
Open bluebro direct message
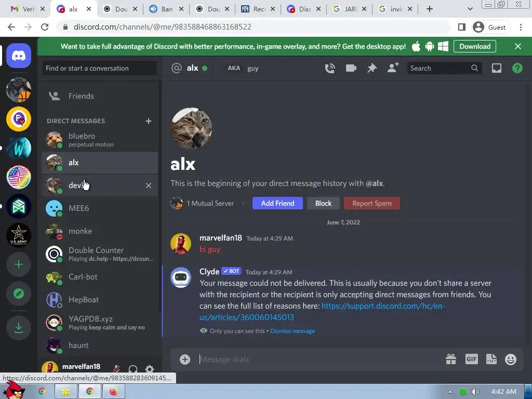point(100,140)
